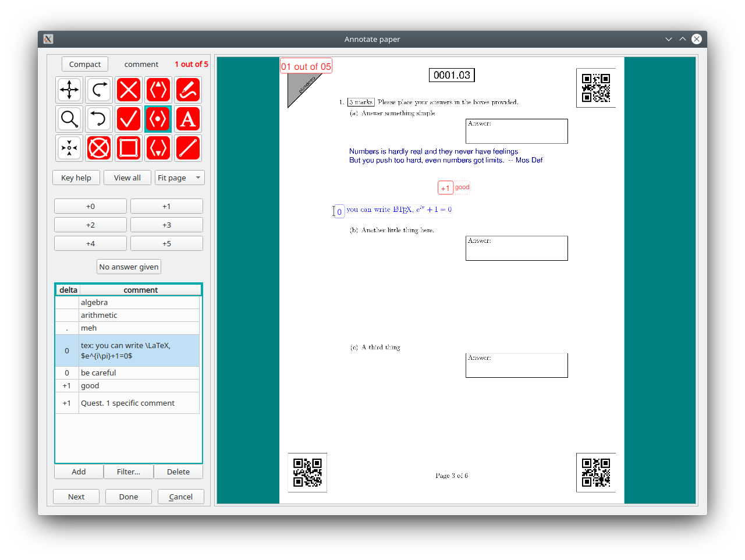Image resolution: width=745 pixels, height=560 pixels.
Task: Open the Filter... comments dialog
Action: (129, 472)
